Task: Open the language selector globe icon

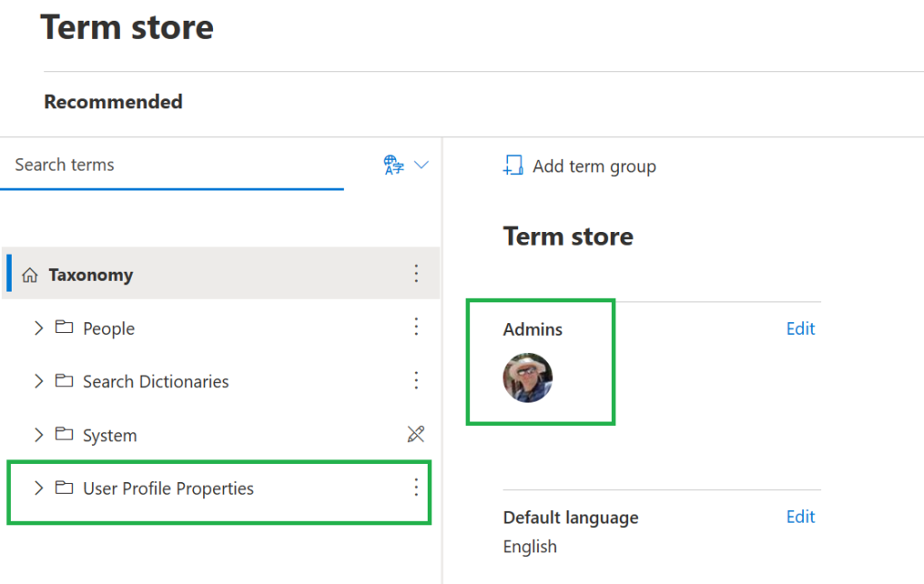Action: click(x=393, y=165)
